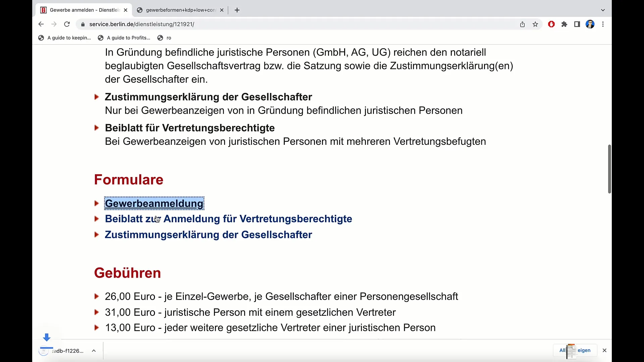644x362 pixels.
Task: Toggle the browser side panel
Action: click(x=577, y=24)
